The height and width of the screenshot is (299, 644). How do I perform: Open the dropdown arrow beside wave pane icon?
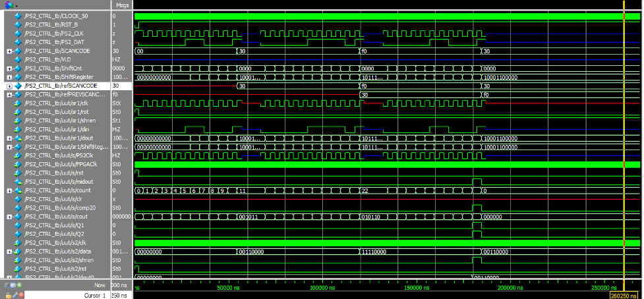click(16, 5)
